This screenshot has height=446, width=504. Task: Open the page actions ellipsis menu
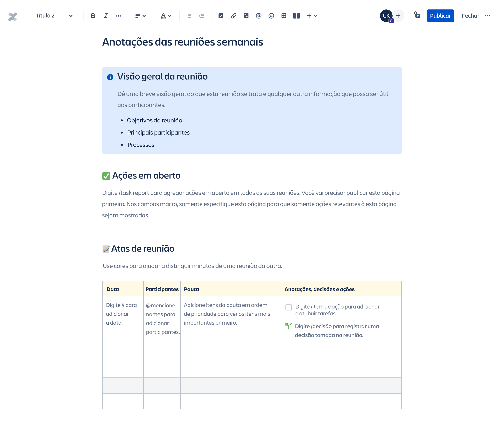[487, 16]
